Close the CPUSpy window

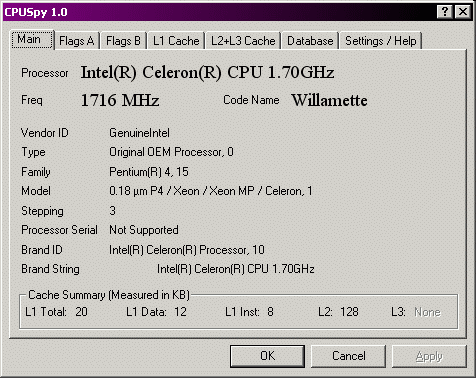pos(463,12)
